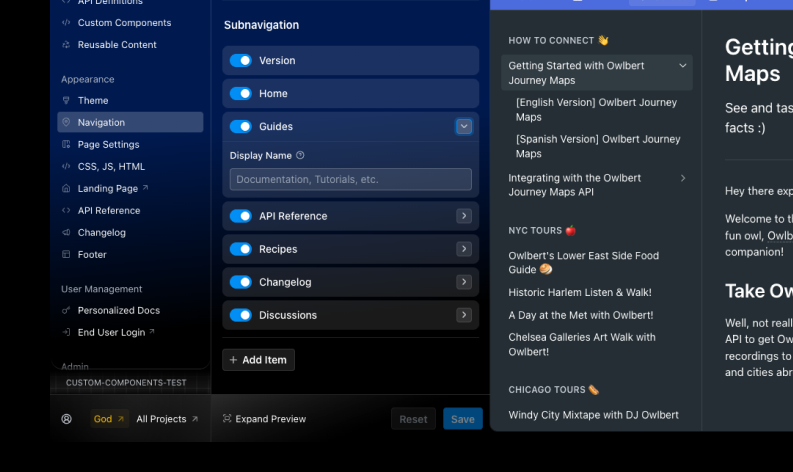Image resolution: width=793 pixels, height=472 pixels.
Task: Click the CSS, JS, HTML code icon
Action: coord(66,166)
